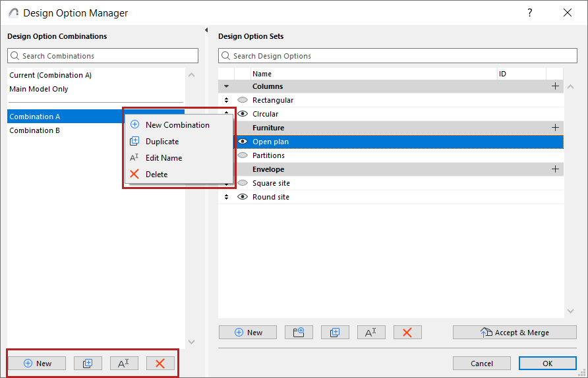Click reorder arrows beside Round site
Viewport: 588px width, 378px height.
point(226,197)
